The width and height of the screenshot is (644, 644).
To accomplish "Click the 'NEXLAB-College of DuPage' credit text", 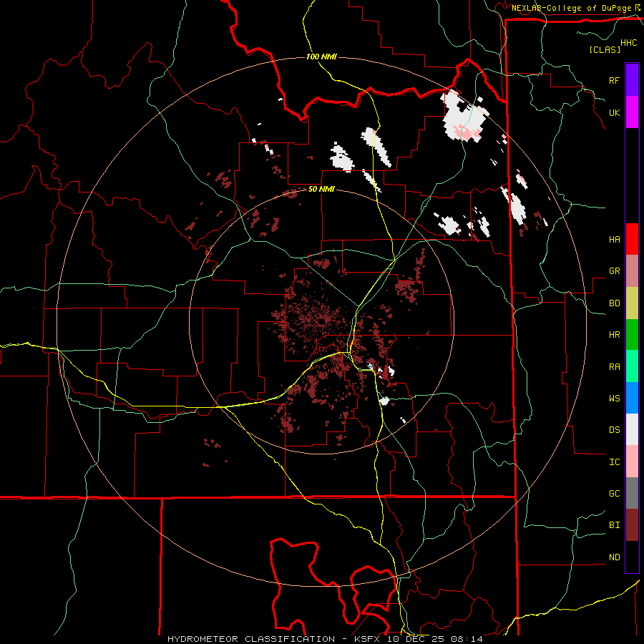I will pyautogui.click(x=571, y=8).
